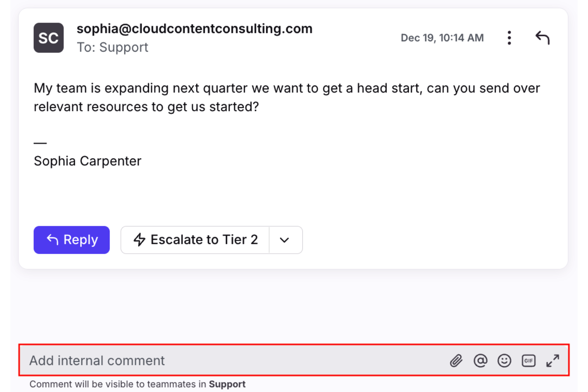Image resolution: width=588 pixels, height=392 pixels.
Task: Insert a GIF into the internal comment
Action: (x=528, y=361)
